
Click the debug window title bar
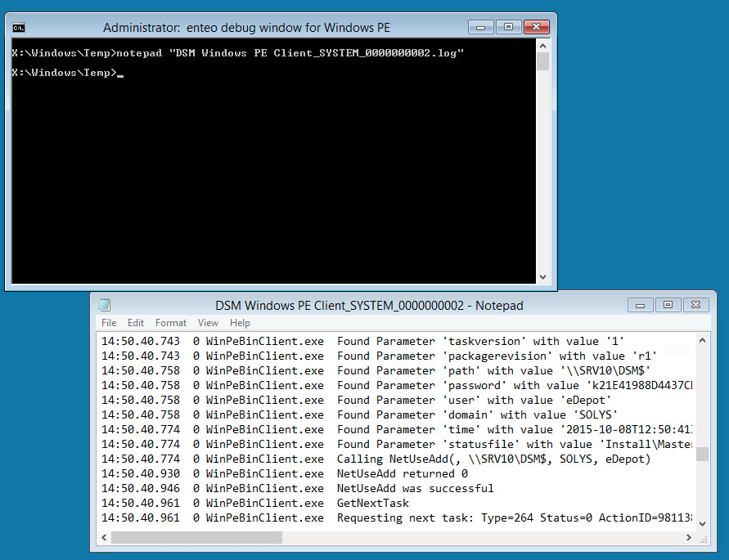coord(245,27)
